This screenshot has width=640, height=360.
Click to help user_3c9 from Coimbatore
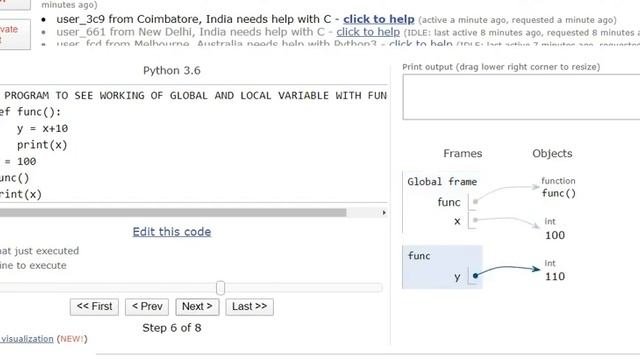(378, 19)
